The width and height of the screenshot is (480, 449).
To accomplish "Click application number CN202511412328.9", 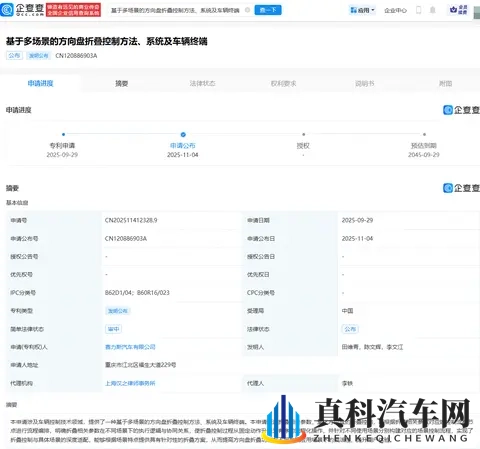I will (x=131, y=220).
